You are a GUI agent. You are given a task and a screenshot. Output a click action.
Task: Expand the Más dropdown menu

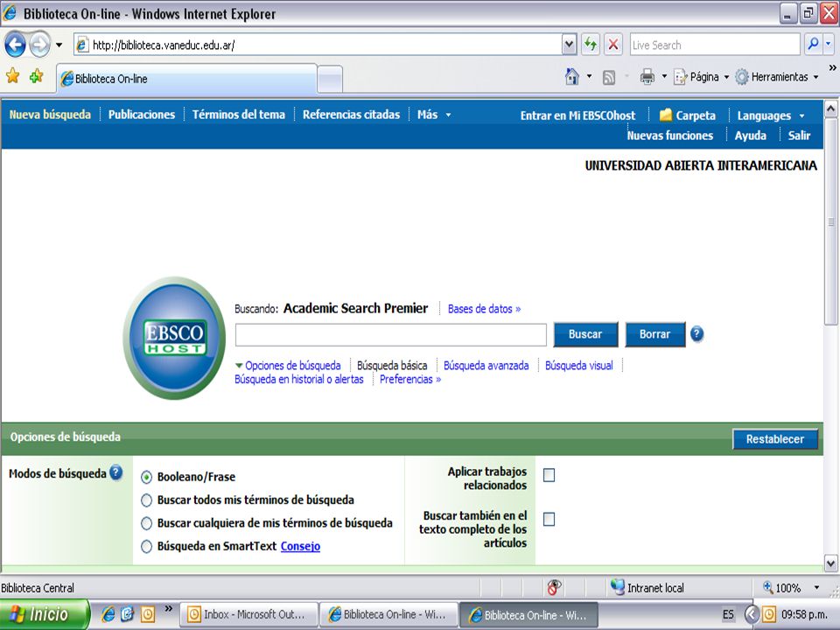434,115
